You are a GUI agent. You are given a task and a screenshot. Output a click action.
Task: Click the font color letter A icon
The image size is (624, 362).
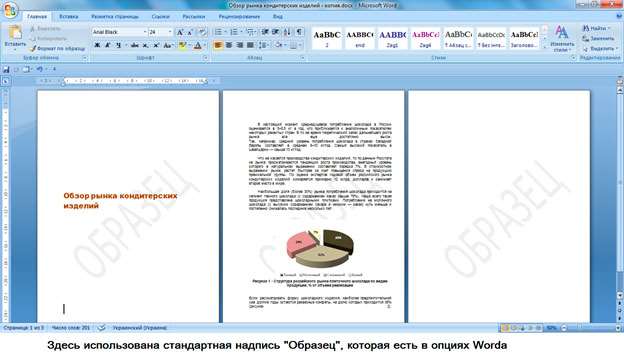point(197,45)
